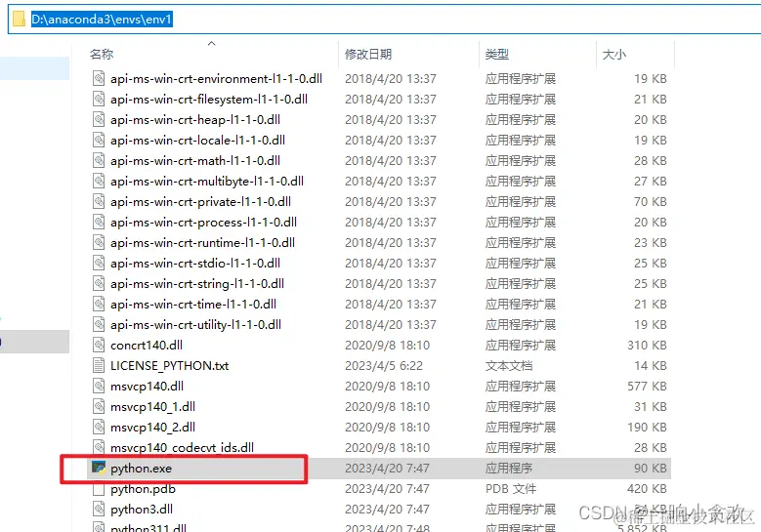Select file name api-ms-win-crt-time-l1-1-0.dll

pos(193,304)
